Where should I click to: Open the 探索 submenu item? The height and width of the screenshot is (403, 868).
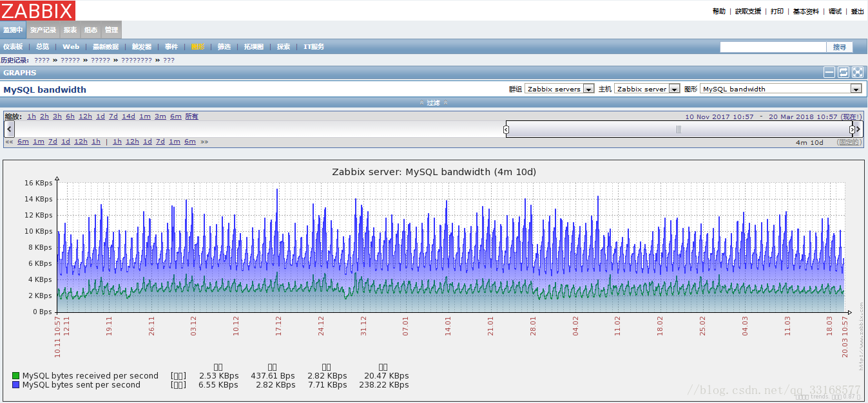click(284, 47)
